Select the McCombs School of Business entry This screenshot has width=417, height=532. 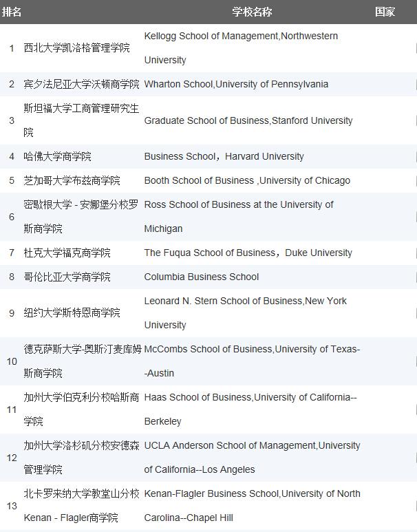coord(252,361)
